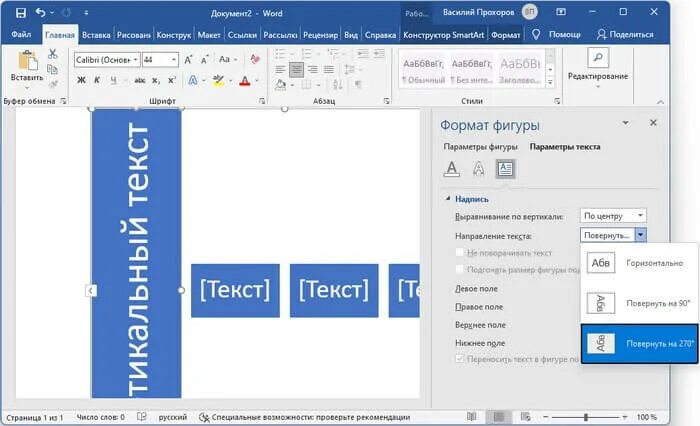Sort text with the A-Z sort icon
Image resolution: width=700 pixels, height=426 pixels.
pos(338,84)
